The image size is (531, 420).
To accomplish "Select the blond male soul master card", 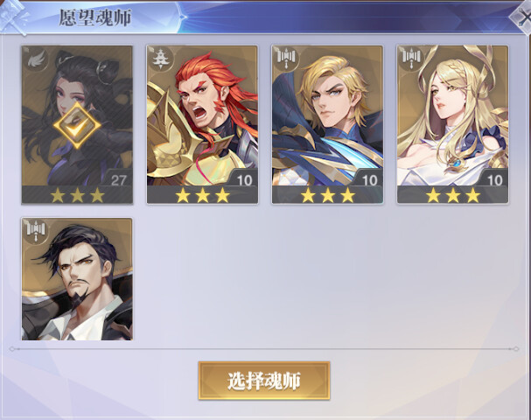I will (x=327, y=124).
